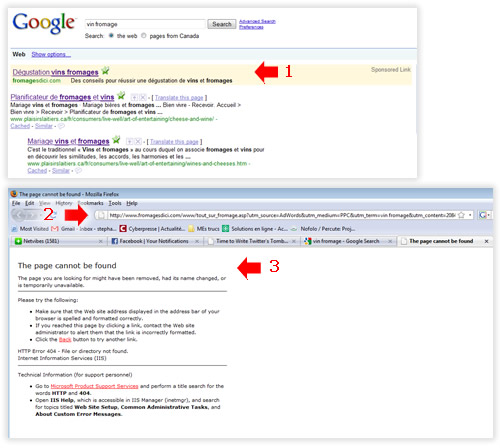Click star icon beside 'Mariage vins et fromages'
The width and height of the screenshot is (500, 448).
pyautogui.click(x=116, y=140)
